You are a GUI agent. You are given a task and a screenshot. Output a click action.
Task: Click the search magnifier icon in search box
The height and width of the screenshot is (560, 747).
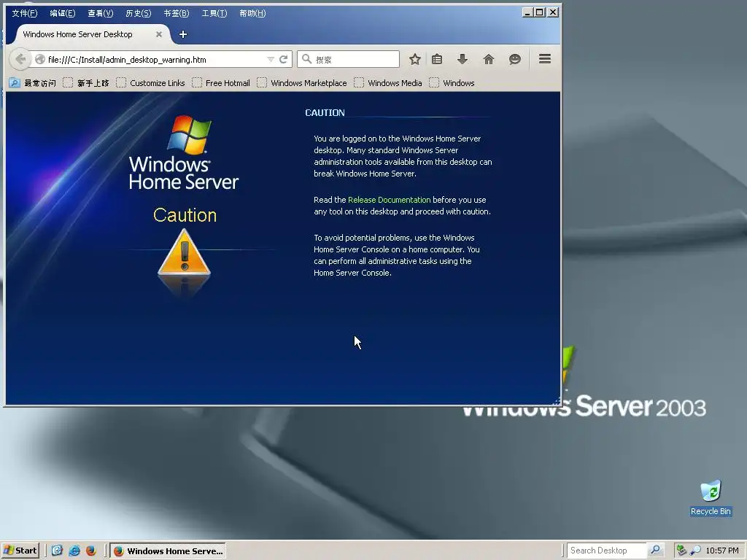307,59
